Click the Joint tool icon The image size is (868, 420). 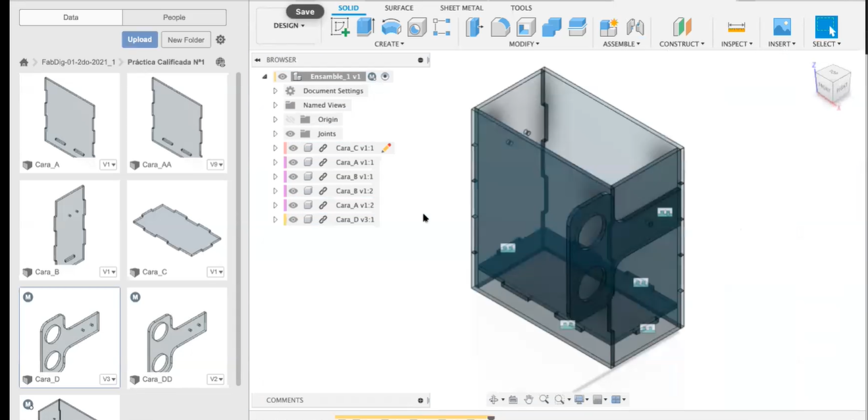point(635,27)
